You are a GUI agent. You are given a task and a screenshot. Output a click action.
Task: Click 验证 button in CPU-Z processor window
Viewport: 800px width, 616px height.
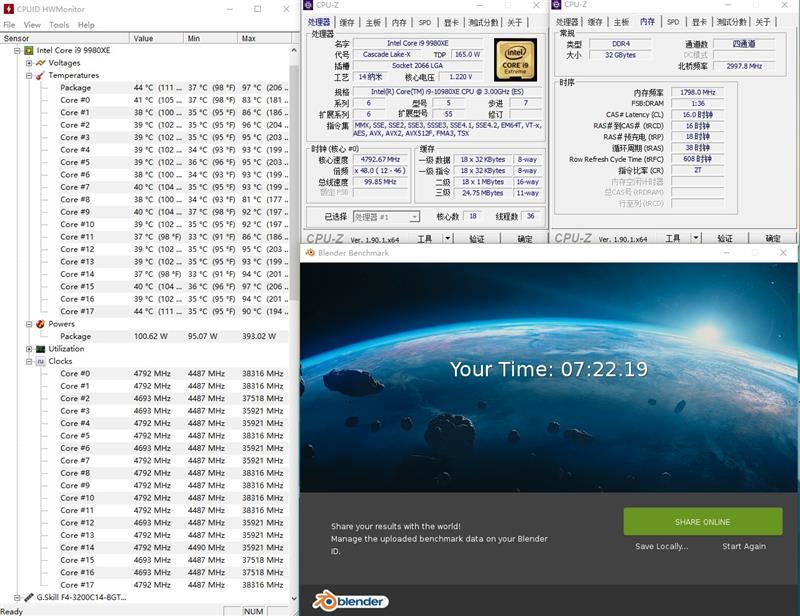coord(477,238)
